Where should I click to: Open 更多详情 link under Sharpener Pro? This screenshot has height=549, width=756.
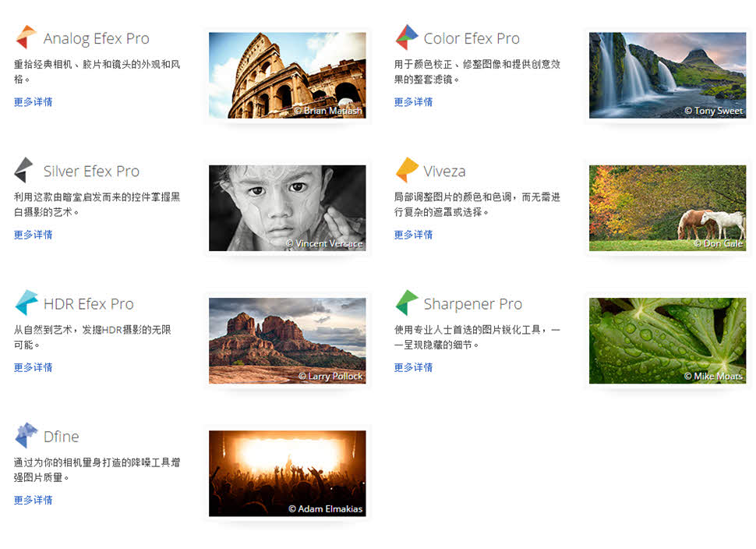pos(413,367)
